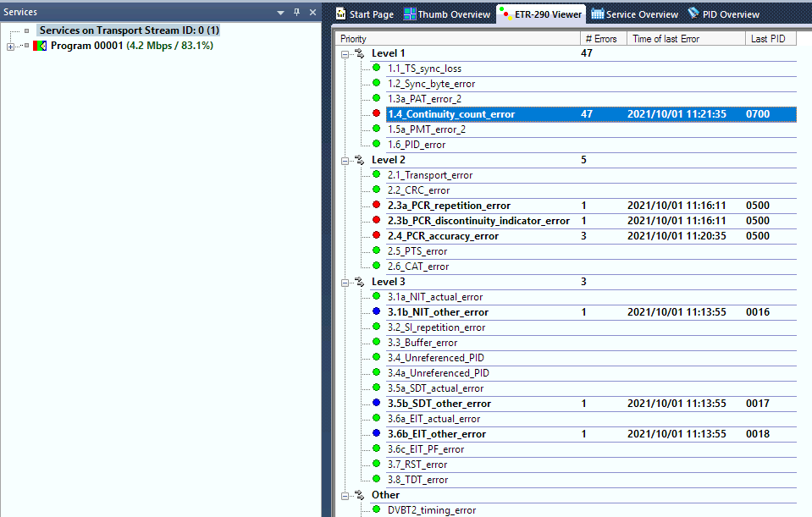
Task: Select the 3.6a_EIT_actual_error row
Action: (591, 419)
